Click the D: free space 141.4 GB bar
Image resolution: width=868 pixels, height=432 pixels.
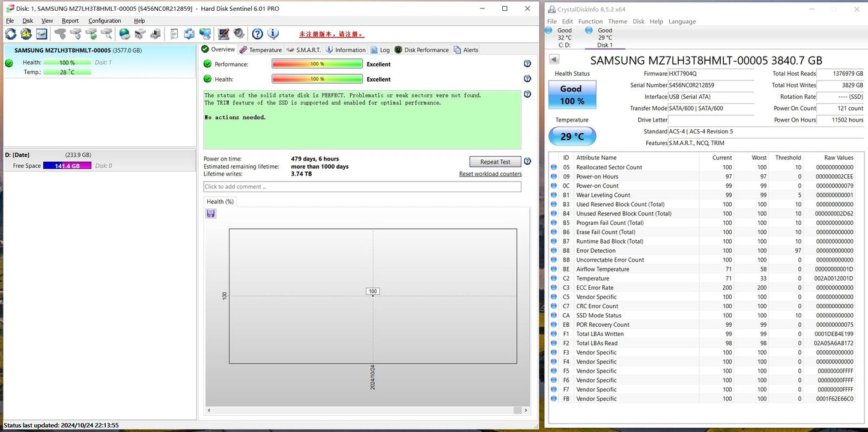tap(67, 166)
